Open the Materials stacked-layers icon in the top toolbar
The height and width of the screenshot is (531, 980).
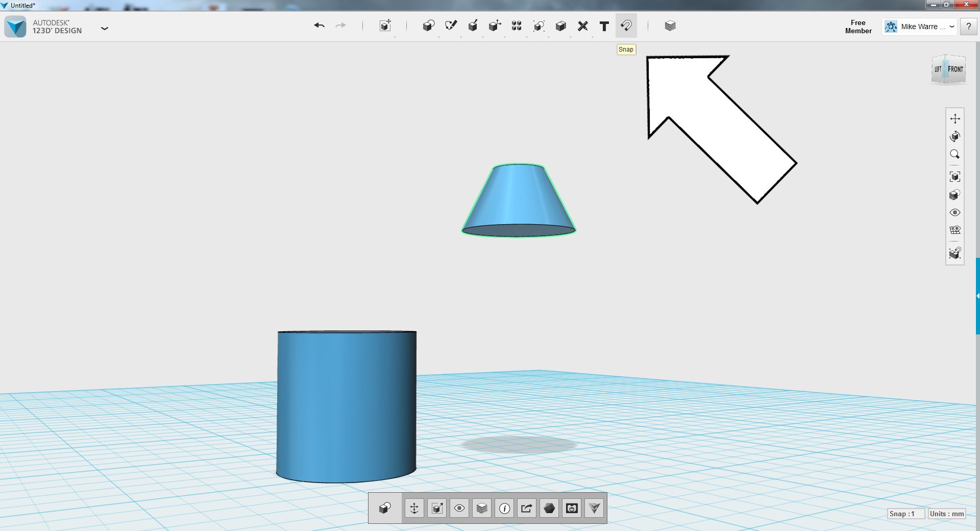pos(670,26)
